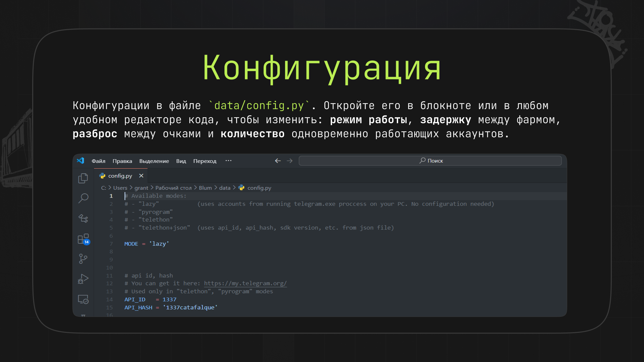The image size is (644, 362).
Task: Open Run and Debug icon
Action: coord(83,279)
